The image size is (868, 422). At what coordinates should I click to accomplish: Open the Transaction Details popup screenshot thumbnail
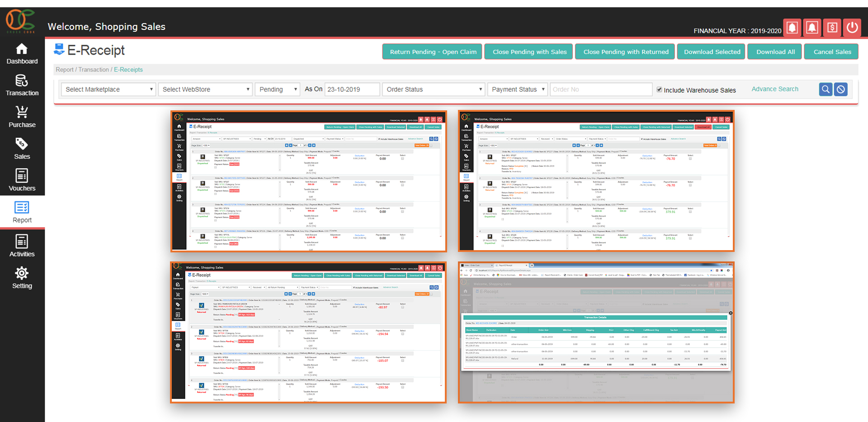tap(596, 332)
